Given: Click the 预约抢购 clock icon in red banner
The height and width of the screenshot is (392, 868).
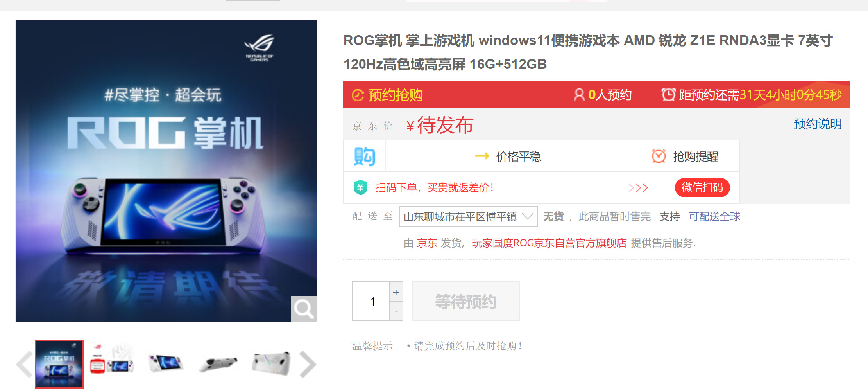Looking at the screenshot, I should point(358,95).
